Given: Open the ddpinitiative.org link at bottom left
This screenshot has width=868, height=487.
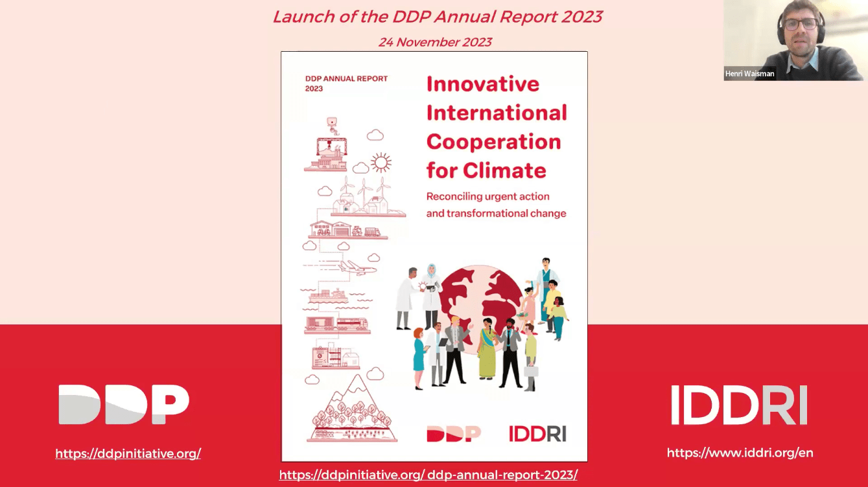Looking at the screenshot, I should [x=128, y=454].
